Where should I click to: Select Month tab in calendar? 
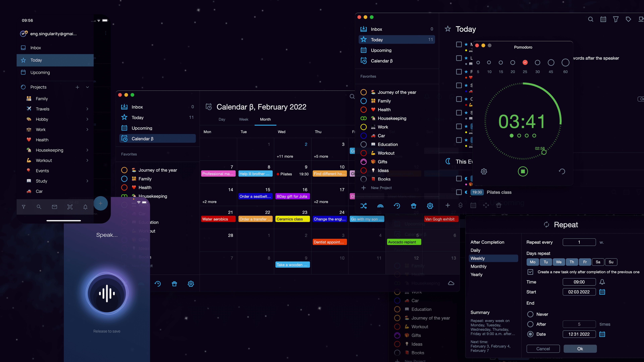[x=265, y=119]
